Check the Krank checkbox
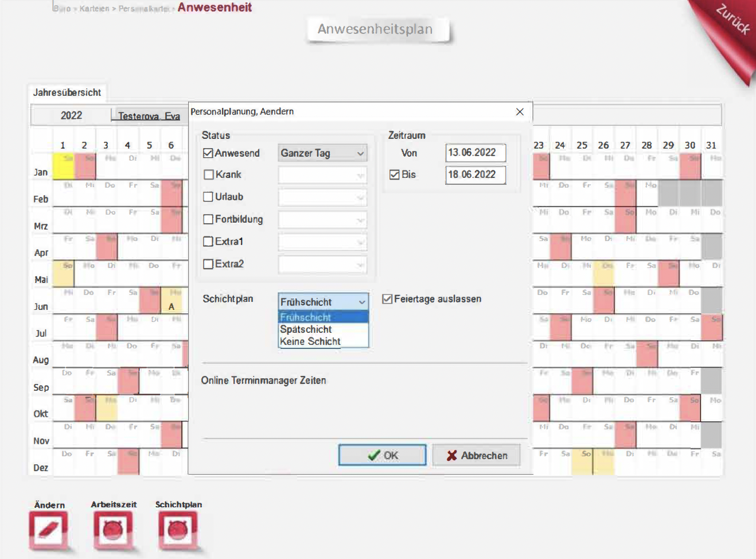Image resolution: width=756 pixels, height=559 pixels. 209,174
